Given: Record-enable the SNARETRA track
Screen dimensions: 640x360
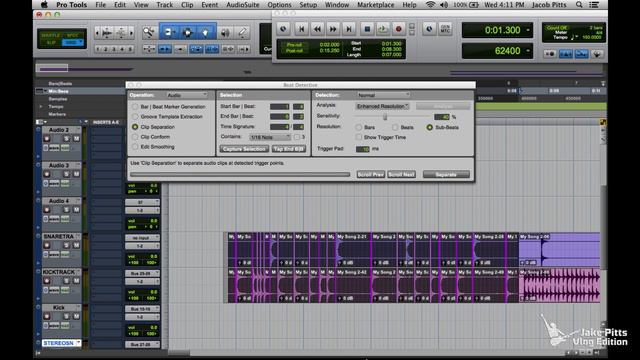Looking at the screenshot, I should tap(47, 245).
